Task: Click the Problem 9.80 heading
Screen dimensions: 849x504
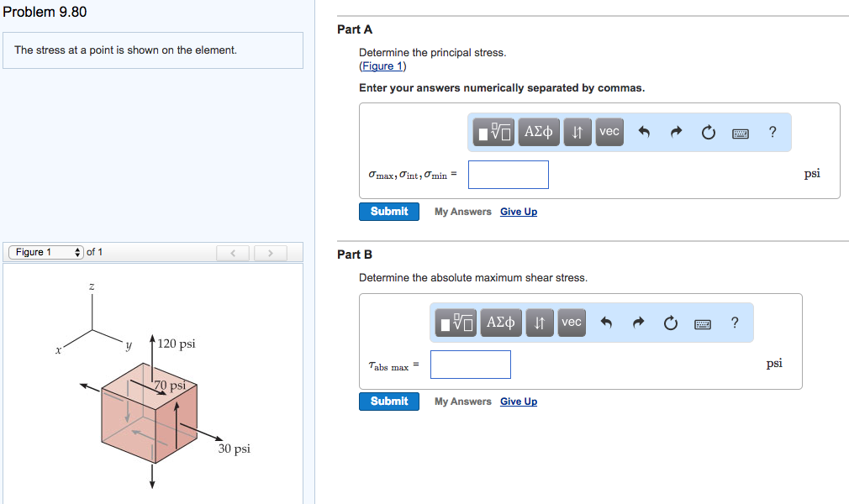Action: click(45, 12)
